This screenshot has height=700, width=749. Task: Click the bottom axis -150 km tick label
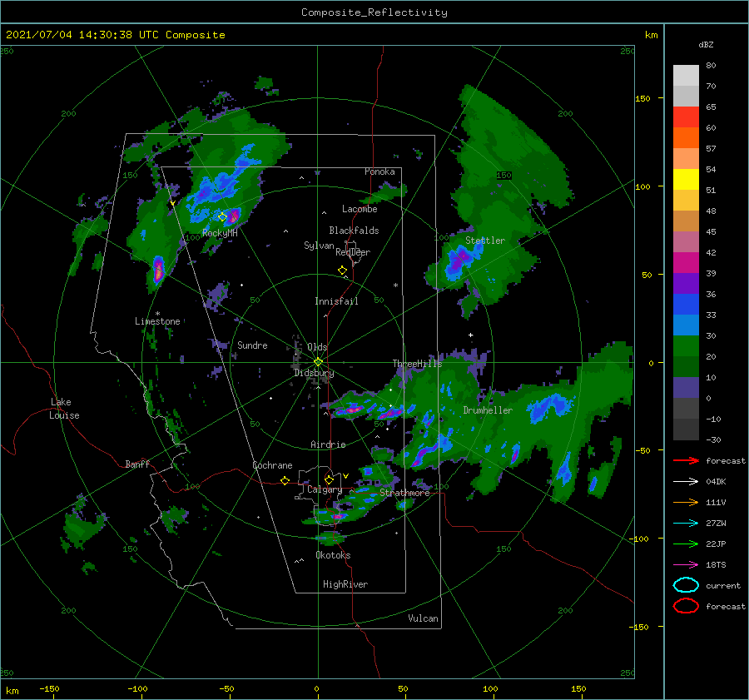pyautogui.click(x=49, y=688)
